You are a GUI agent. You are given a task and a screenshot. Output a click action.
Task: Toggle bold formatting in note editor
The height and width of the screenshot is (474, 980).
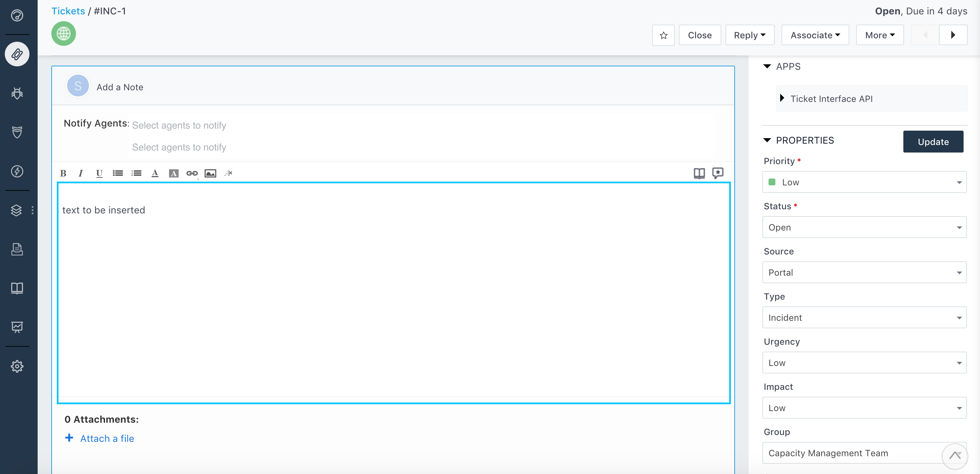click(x=63, y=173)
